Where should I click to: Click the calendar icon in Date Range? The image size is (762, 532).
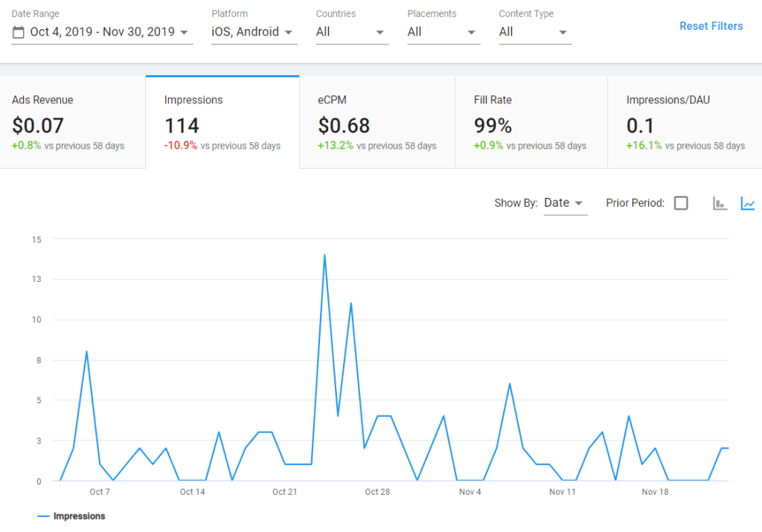point(19,32)
